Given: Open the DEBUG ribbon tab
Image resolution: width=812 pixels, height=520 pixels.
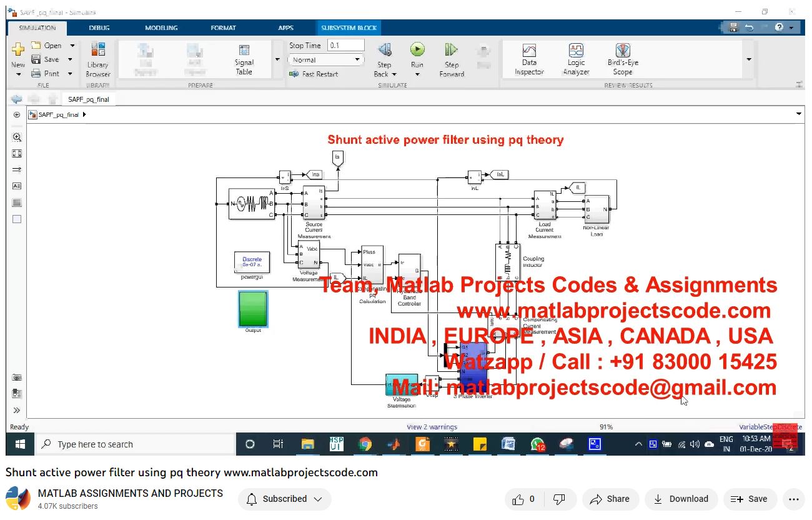Looking at the screenshot, I should pos(99,28).
